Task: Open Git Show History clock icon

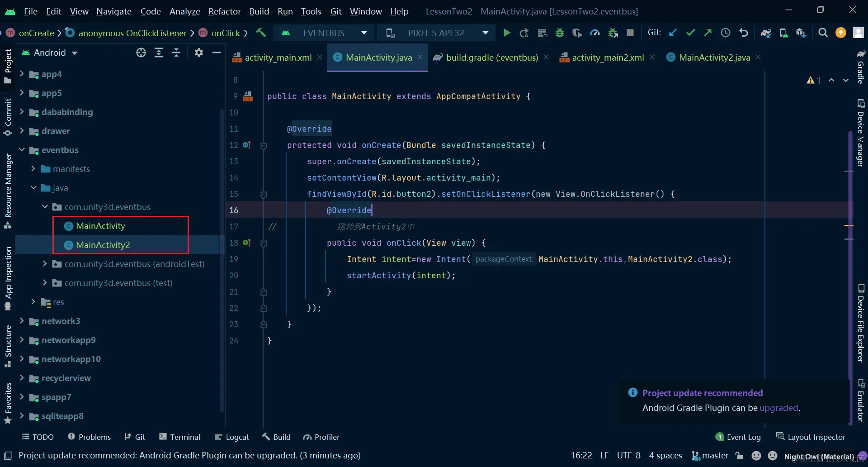Action: click(726, 33)
